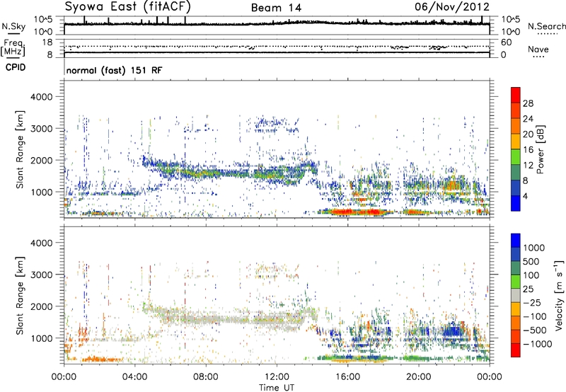Click the 'N.Sky' axis label
The height and width of the screenshot is (392, 566).
coord(13,26)
